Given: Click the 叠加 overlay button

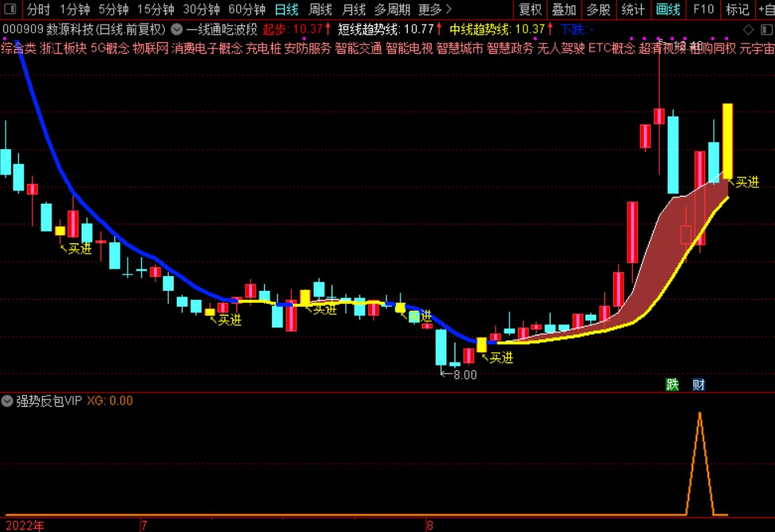Looking at the screenshot, I should point(564,10).
